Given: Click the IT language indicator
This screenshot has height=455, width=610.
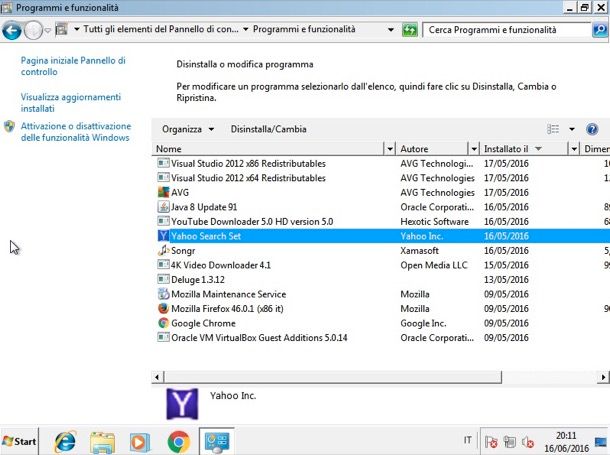Looking at the screenshot, I should (x=467, y=440).
